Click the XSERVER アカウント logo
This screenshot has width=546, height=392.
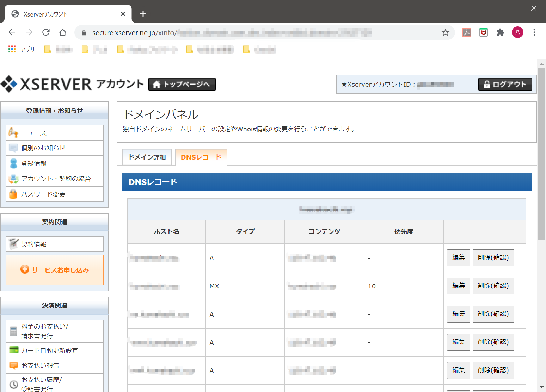click(72, 84)
